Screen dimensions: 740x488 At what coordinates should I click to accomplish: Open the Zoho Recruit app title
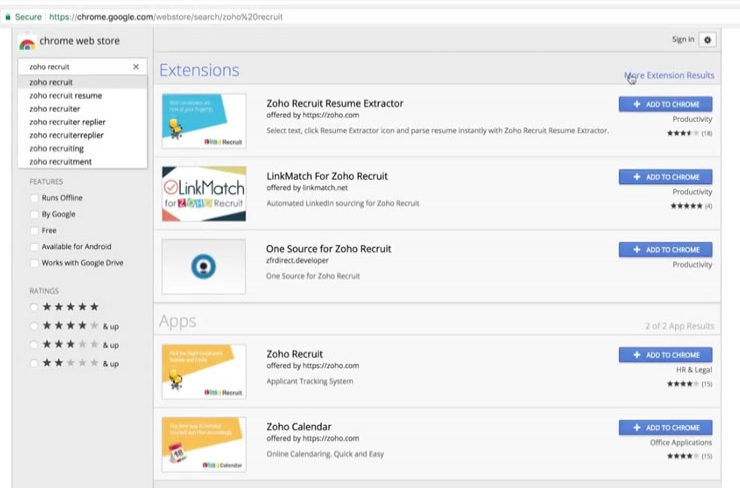pos(294,354)
